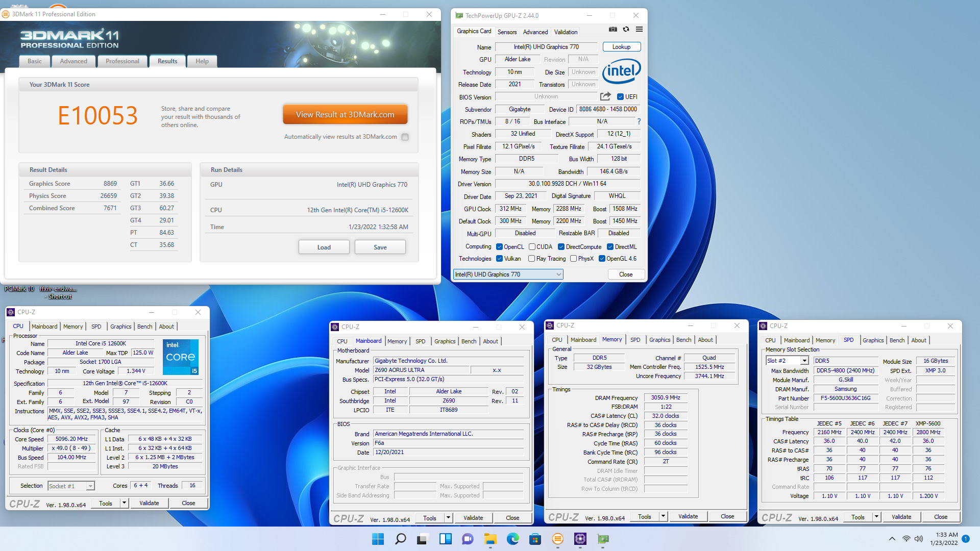Expand Tools dropdown arrow in CPU-Z CPU window
The width and height of the screenshot is (980, 551).
pyautogui.click(x=124, y=503)
